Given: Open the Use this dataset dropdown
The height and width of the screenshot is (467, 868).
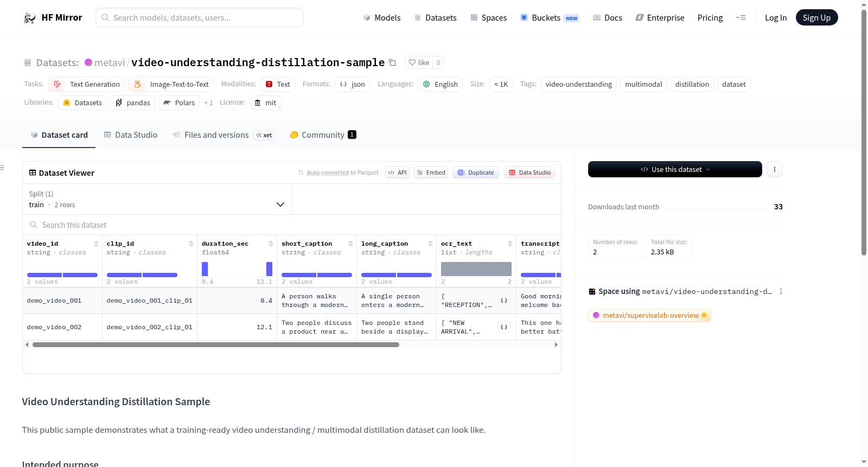Looking at the screenshot, I should pos(675,169).
